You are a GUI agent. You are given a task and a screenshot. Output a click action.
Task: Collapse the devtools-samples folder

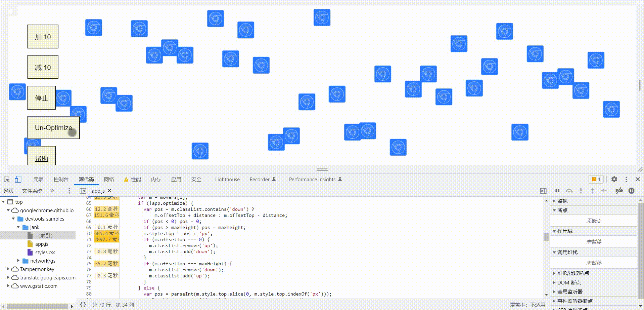point(13,219)
